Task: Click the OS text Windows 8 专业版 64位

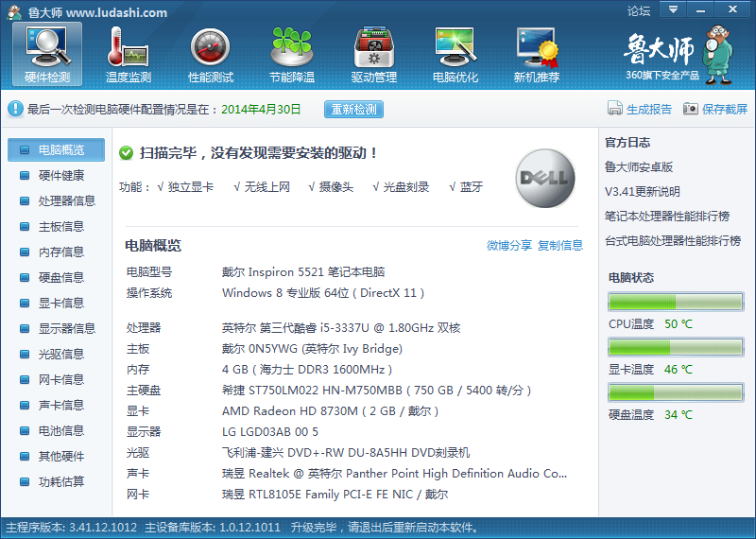Action: pyautogui.click(x=285, y=293)
